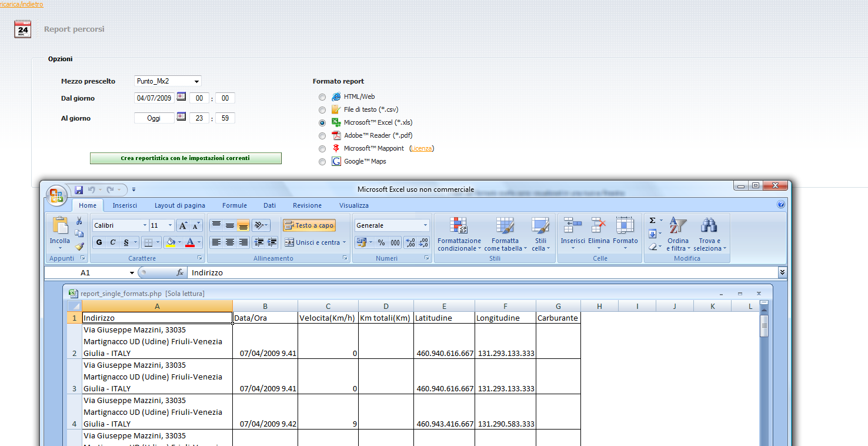This screenshot has height=446, width=868.
Task: Expand Stili cella menu
Action: [x=540, y=234]
